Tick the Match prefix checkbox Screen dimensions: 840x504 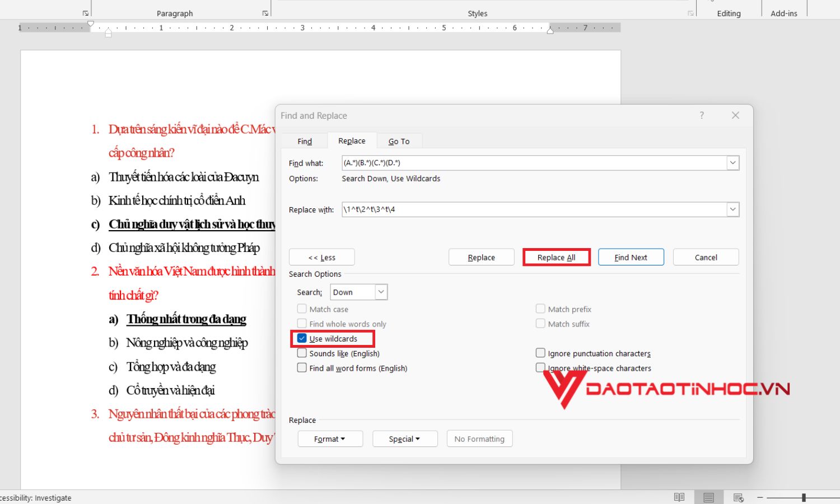coord(540,309)
